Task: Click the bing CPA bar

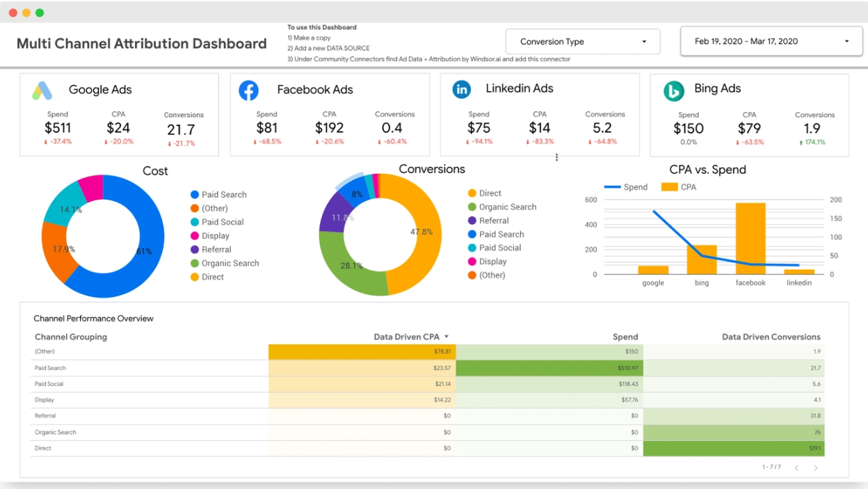Action: pyautogui.click(x=702, y=259)
